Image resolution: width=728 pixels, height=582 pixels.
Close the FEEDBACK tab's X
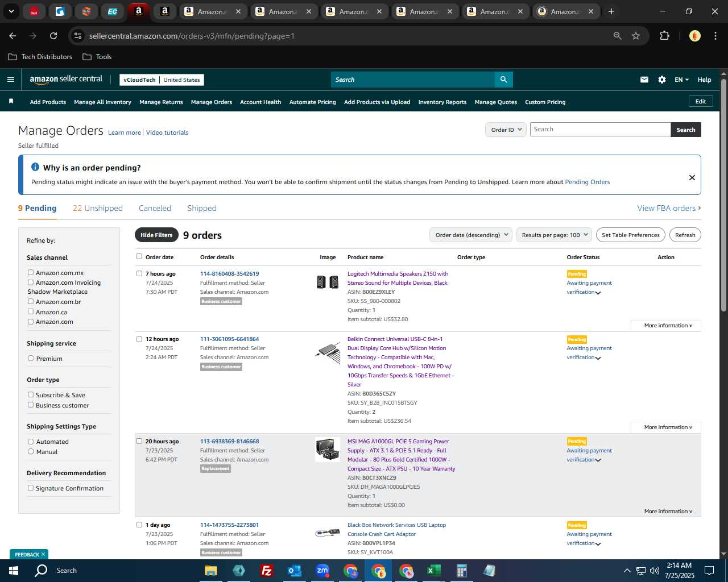pos(43,555)
